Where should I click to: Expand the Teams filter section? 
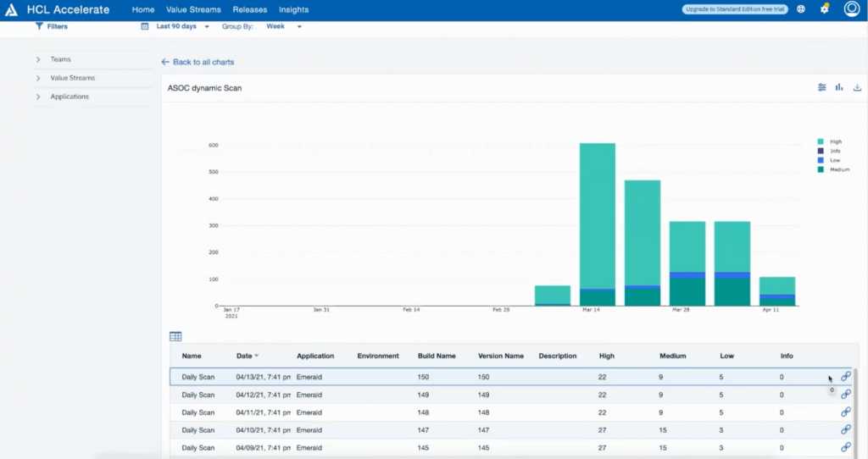tap(60, 59)
